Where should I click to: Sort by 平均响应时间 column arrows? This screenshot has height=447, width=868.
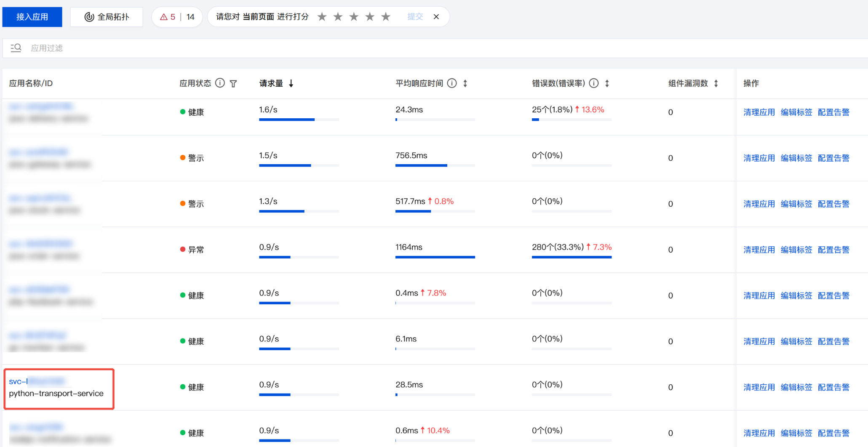click(465, 83)
